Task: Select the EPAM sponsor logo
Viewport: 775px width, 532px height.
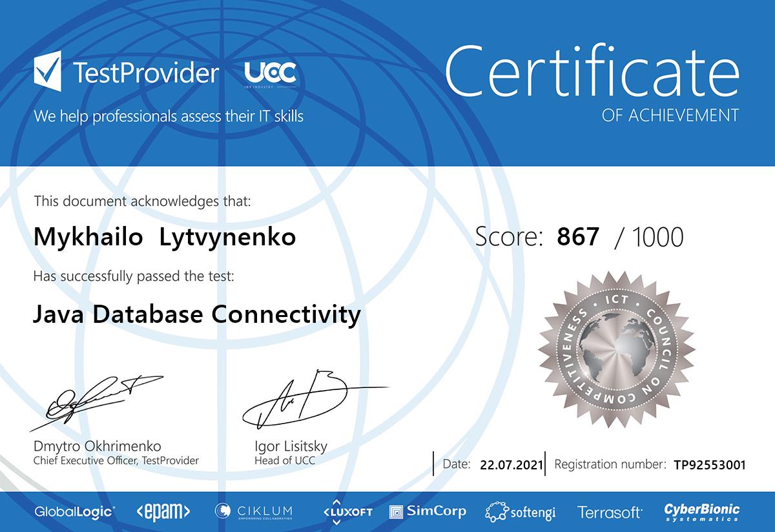Action: 163,512
